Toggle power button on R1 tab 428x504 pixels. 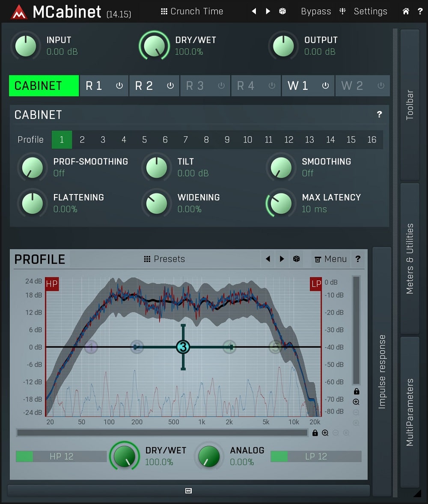pos(119,86)
